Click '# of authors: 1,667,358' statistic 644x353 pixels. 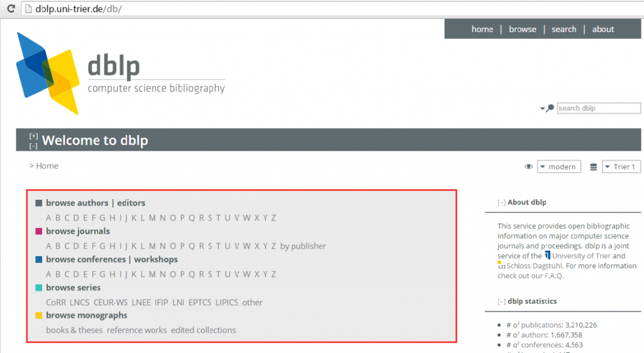pyautogui.click(x=544, y=335)
